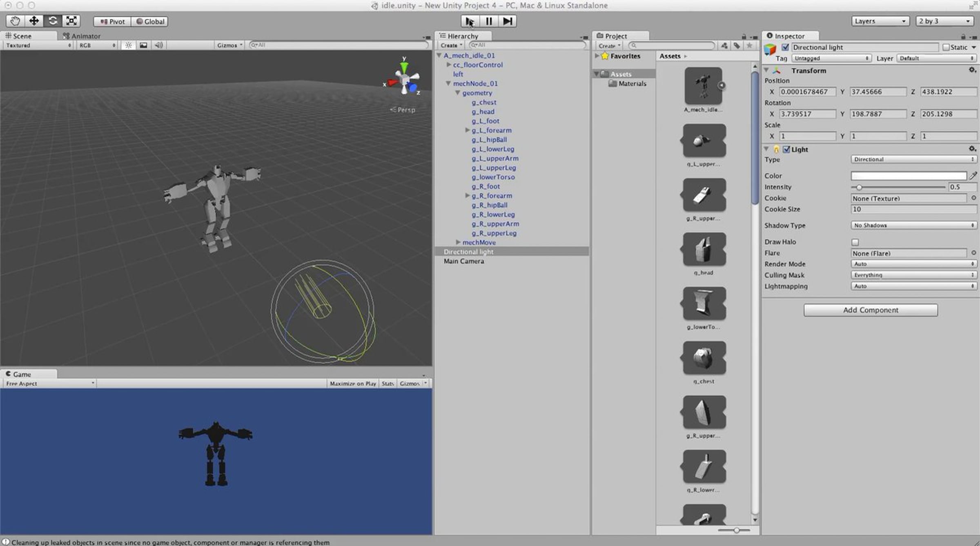The image size is (980, 546).
Task: Open the Shadow Type dropdown
Action: point(913,225)
